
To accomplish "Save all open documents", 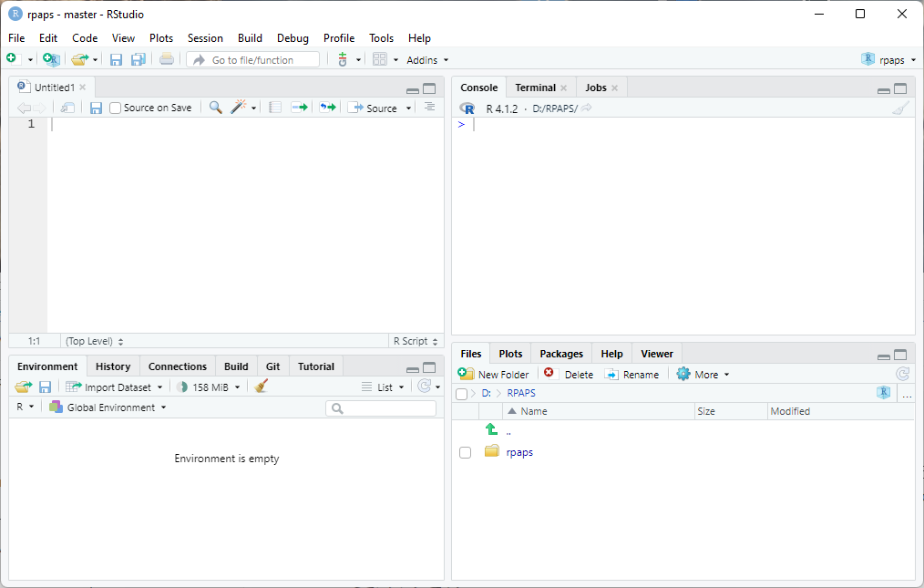I will [139, 59].
